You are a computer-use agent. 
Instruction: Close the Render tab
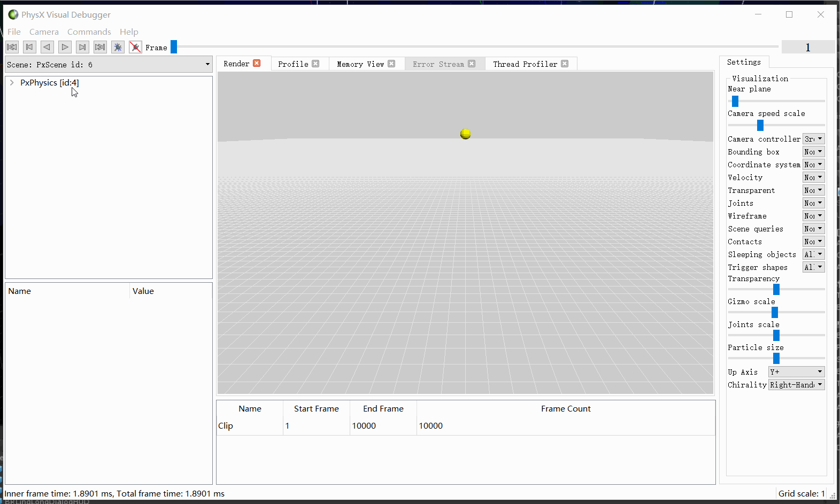(257, 63)
